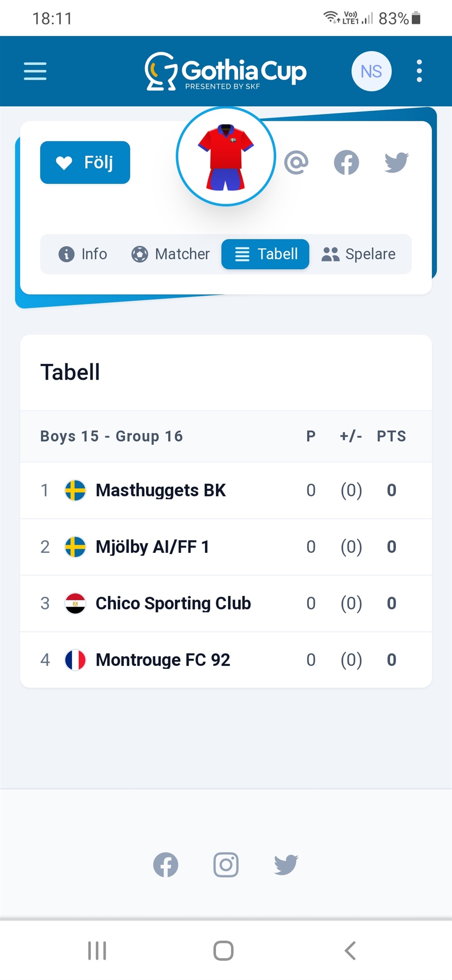Image resolution: width=452 pixels, height=980 pixels.
Task: Open Mjölby AI/FF 1 team
Action: pos(226,547)
